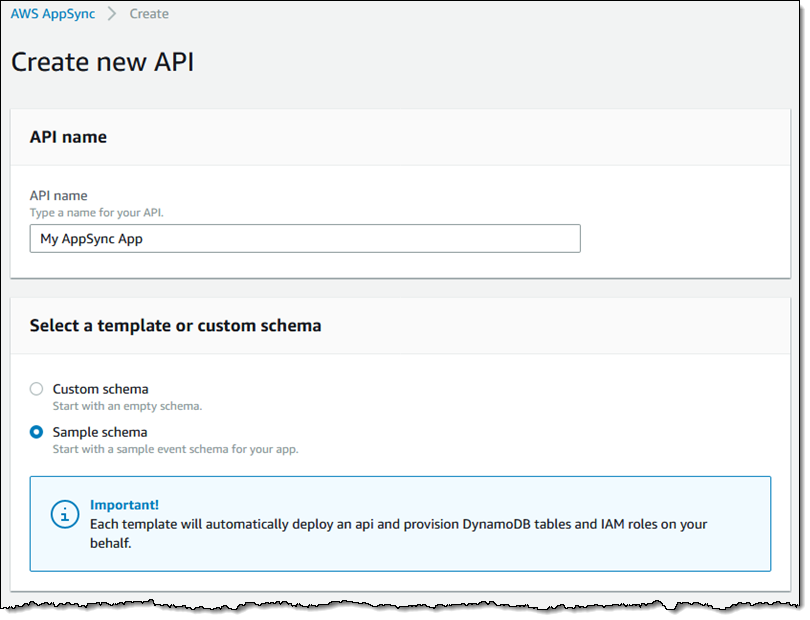Click the info icon in the Important notice
The width and height of the screenshot is (810, 620).
63,514
